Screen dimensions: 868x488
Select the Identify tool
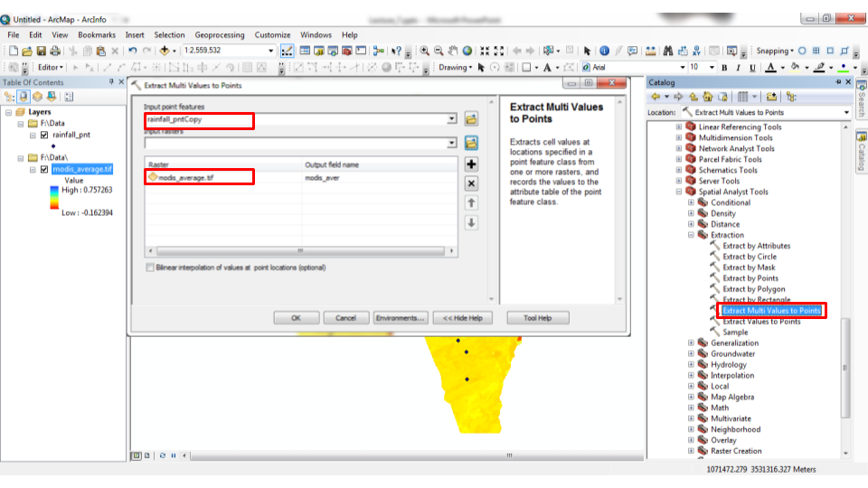[x=605, y=51]
